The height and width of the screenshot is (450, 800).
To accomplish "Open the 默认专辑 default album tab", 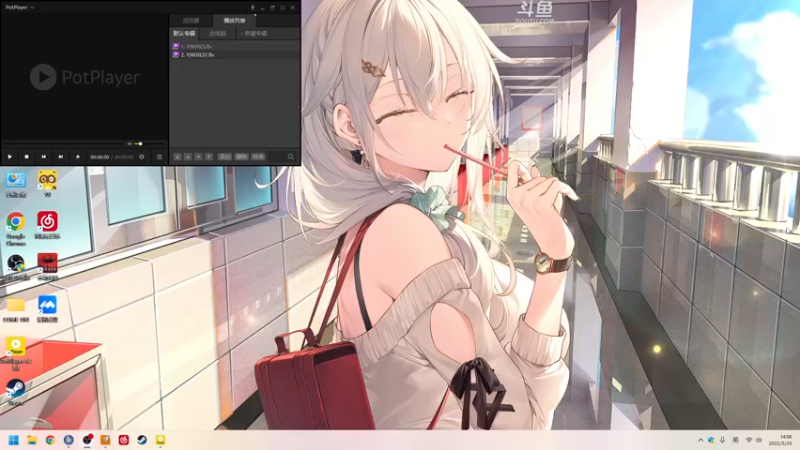I will (184, 34).
